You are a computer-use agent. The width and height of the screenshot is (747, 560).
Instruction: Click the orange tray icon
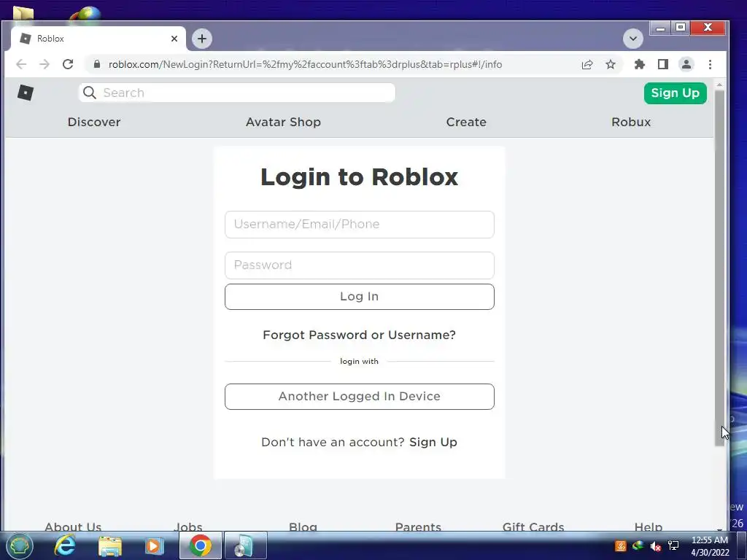[620, 545]
